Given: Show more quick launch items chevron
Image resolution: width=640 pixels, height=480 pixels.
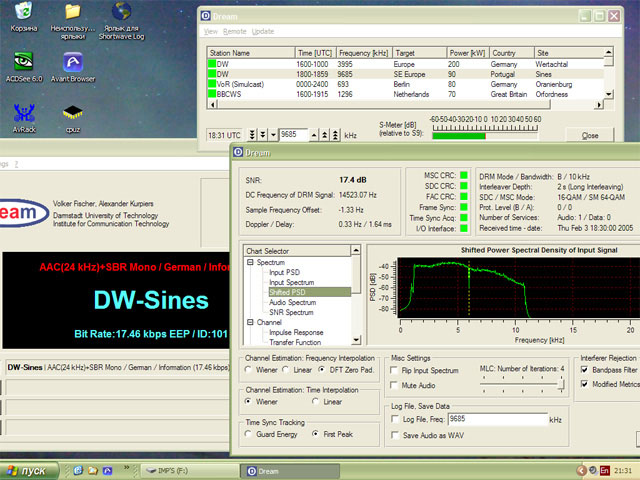Looking at the screenshot, I should click(x=127, y=467).
